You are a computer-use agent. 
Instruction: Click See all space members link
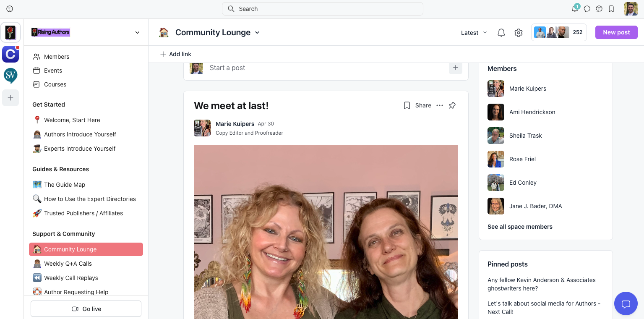coord(520,227)
